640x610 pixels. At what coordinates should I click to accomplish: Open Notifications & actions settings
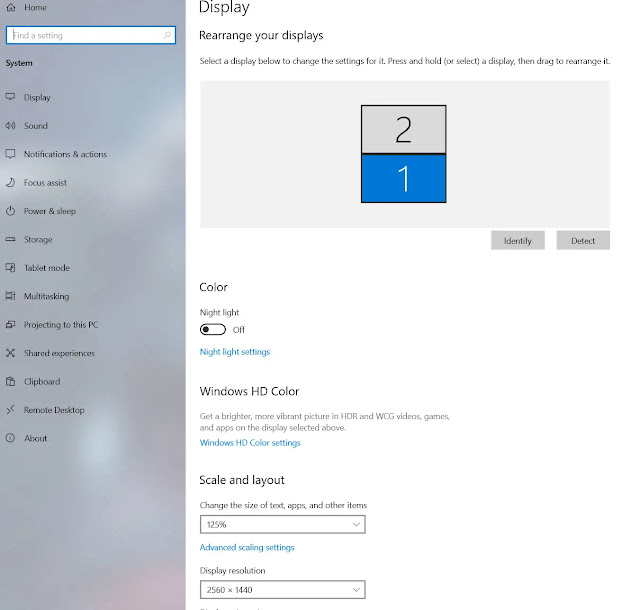(65, 154)
